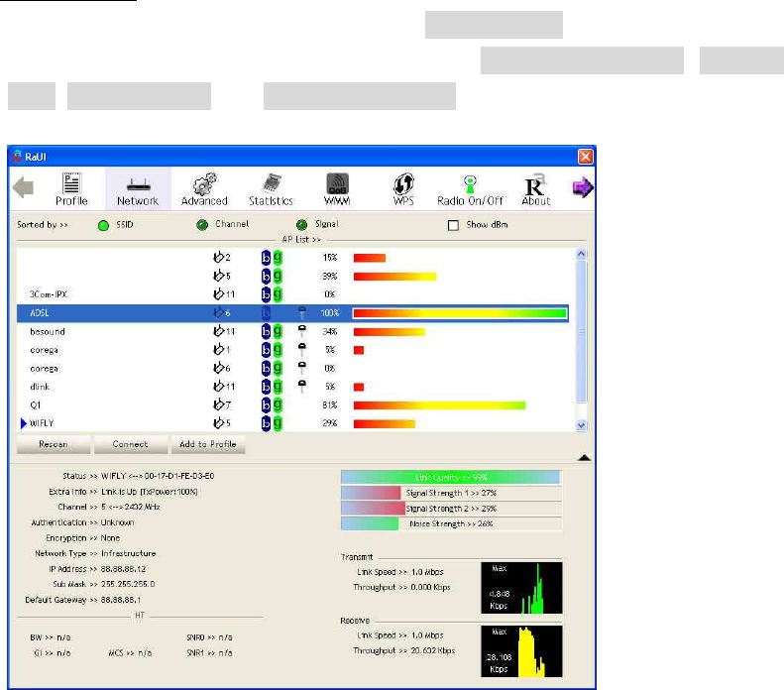
Task: Close the RaUI window
Action: (585, 157)
